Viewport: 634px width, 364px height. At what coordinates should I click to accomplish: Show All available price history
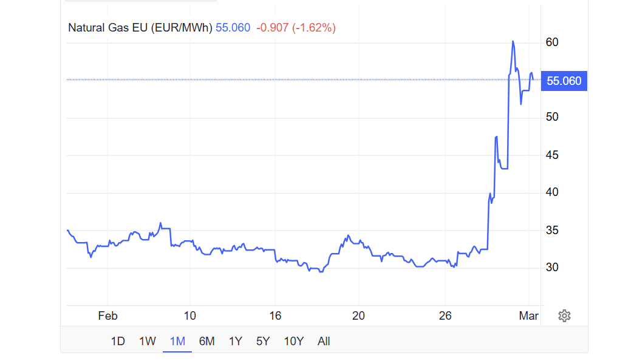[x=324, y=341]
